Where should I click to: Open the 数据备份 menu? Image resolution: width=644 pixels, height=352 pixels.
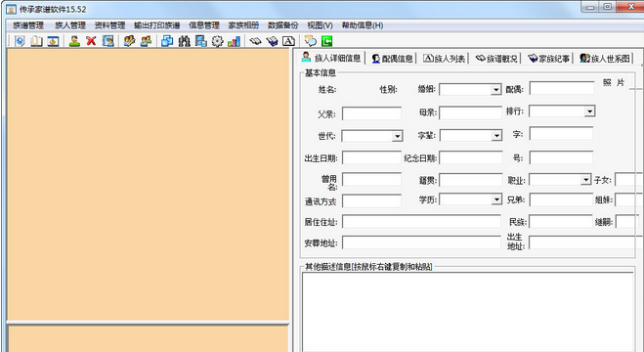283,25
